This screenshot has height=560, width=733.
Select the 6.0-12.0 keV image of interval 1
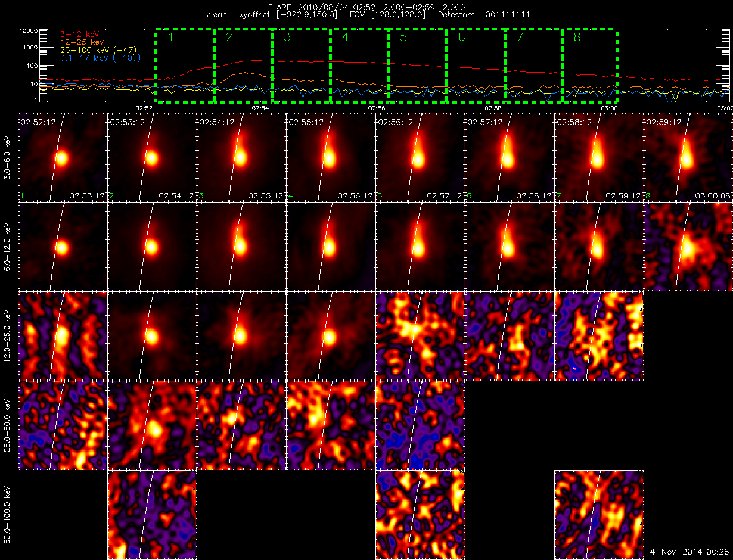click(63, 247)
